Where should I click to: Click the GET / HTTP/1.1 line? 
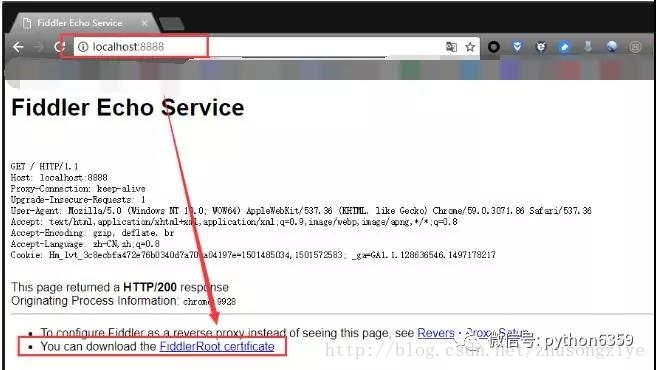45,166
